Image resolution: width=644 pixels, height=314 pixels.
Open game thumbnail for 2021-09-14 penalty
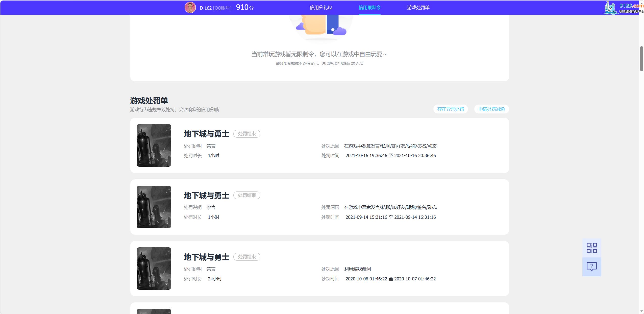pos(154,207)
